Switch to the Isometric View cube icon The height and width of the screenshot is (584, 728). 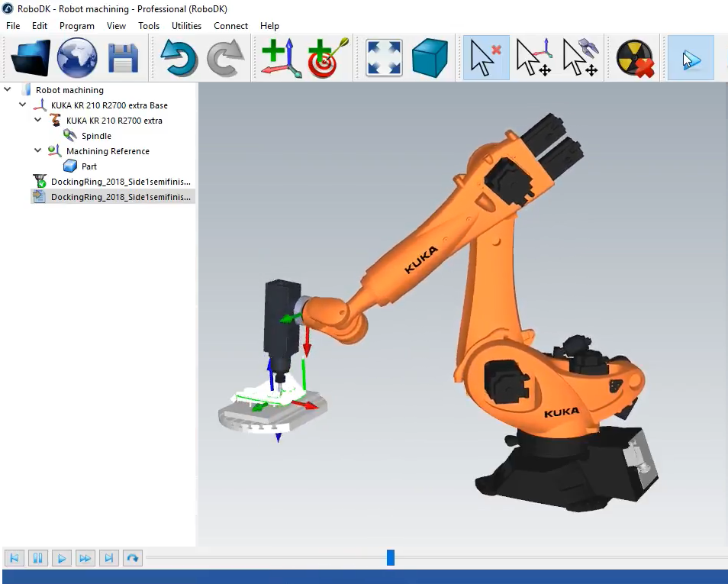pos(430,57)
